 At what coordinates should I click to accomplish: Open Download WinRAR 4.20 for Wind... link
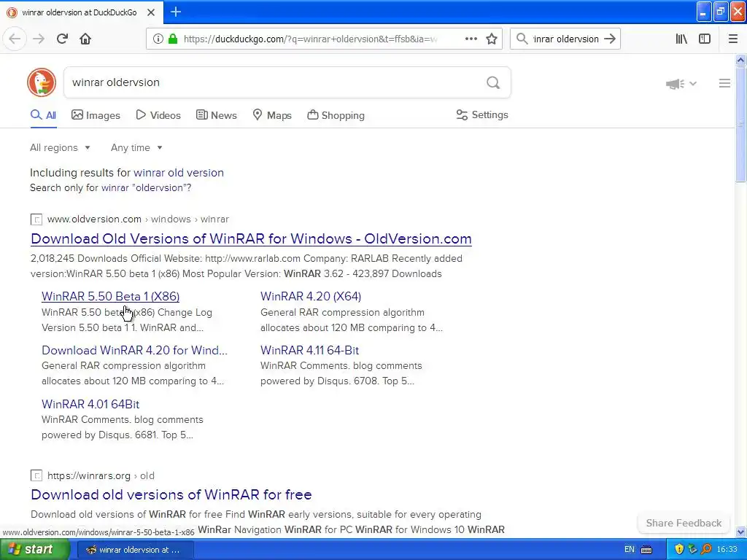(134, 350)
